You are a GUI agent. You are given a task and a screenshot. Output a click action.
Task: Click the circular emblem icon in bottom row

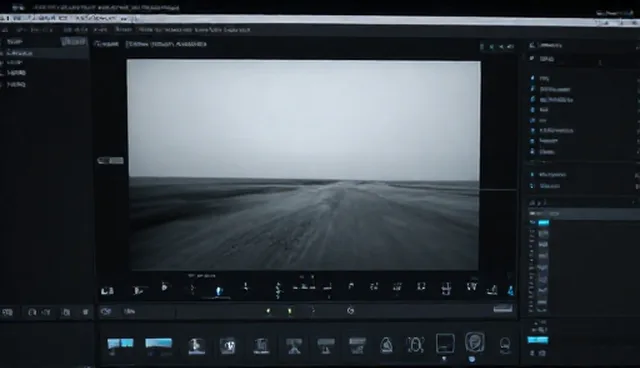[475, 342]
